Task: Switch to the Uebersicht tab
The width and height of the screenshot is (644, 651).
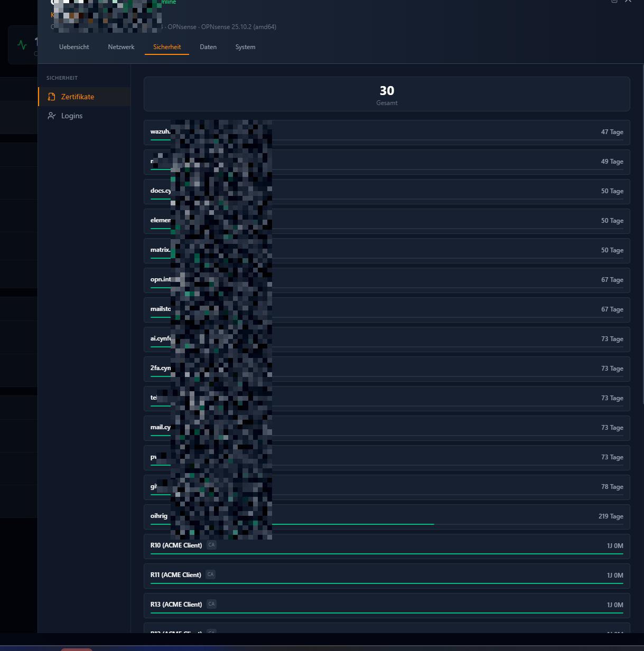Action: click(x=74, y=47)
